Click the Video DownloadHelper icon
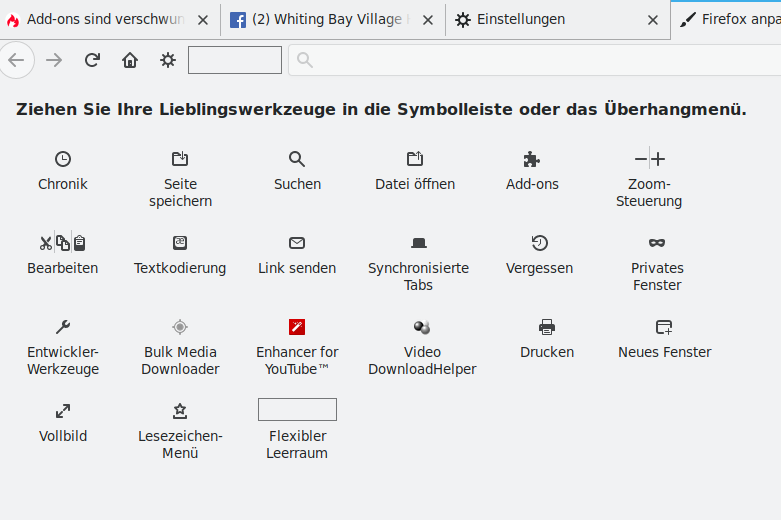Screen dimensions: 781x520 tap(422, 327)
